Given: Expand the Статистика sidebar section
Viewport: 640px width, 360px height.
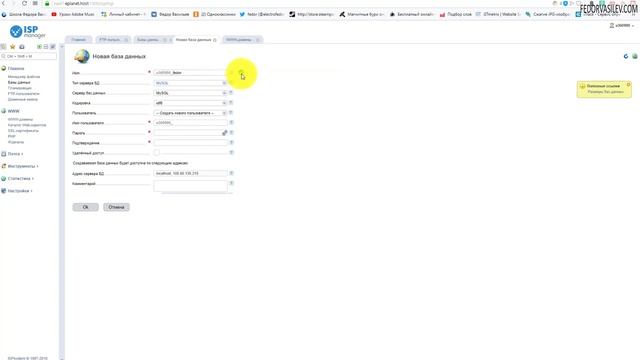Looking at the screenshot, I should [20, 178].
